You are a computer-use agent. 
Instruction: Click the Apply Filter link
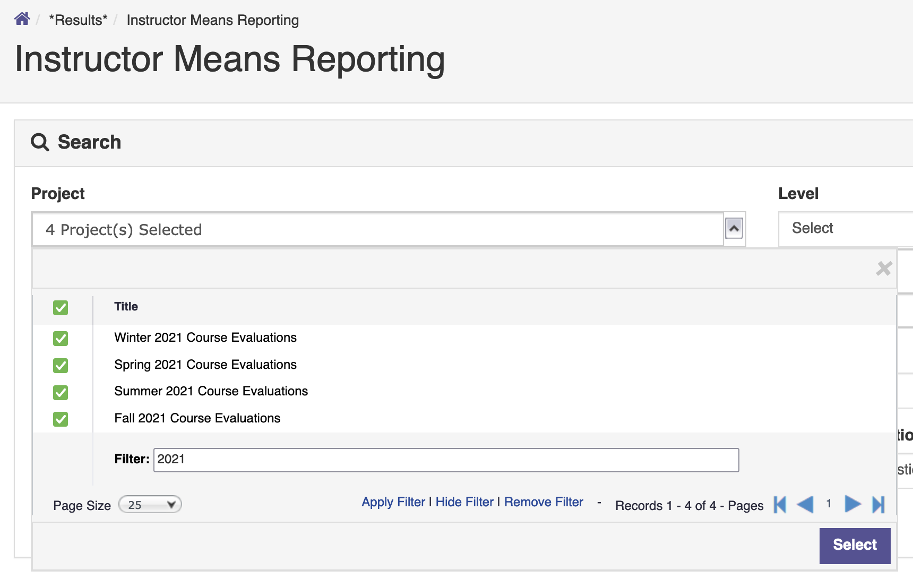click(393, 502)
